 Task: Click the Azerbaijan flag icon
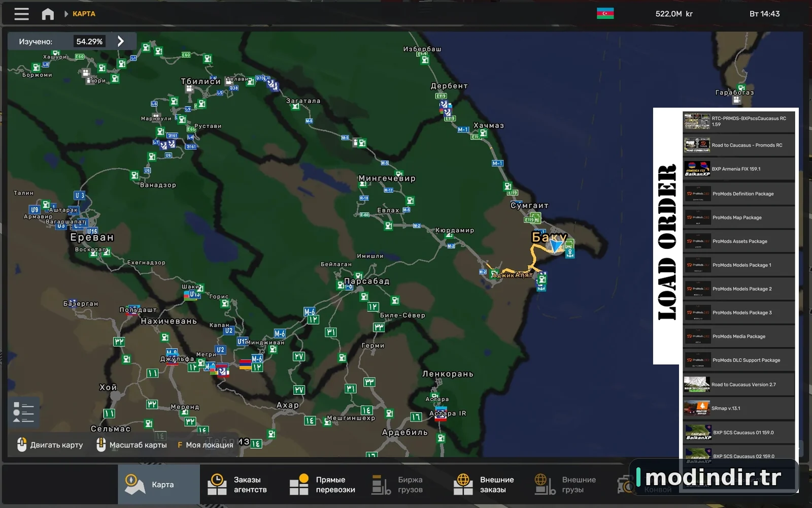605,14
